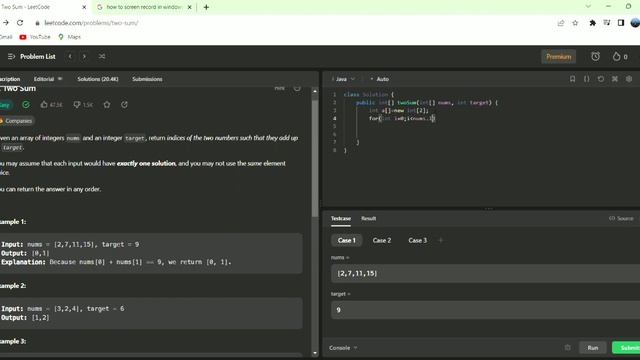Open the YouTube bookmark
640x360 pixels.
click(35, 37)
